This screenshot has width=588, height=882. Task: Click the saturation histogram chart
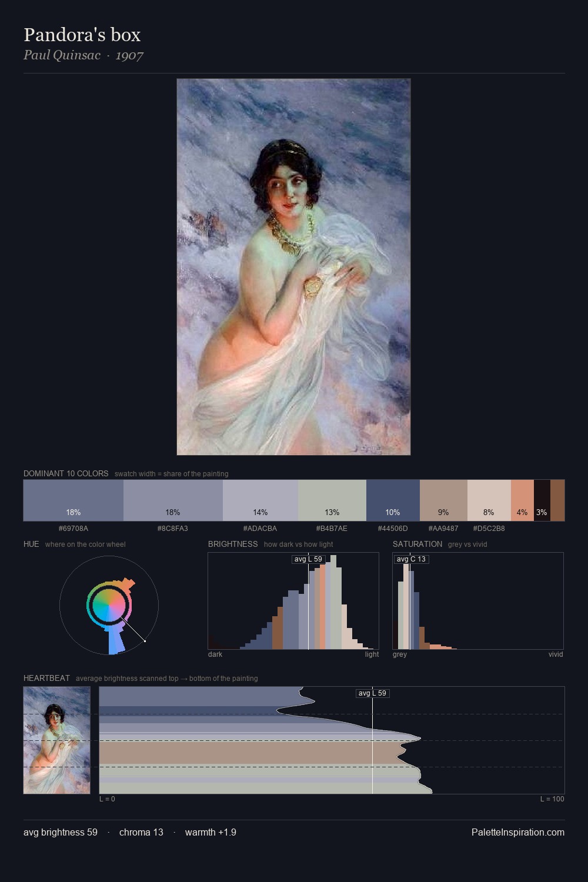point(478,601)
